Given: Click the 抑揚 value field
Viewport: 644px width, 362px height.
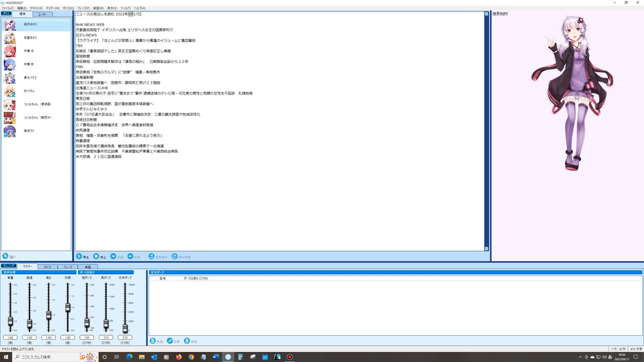Looking at the screenshot, I should tap(68, 337).
